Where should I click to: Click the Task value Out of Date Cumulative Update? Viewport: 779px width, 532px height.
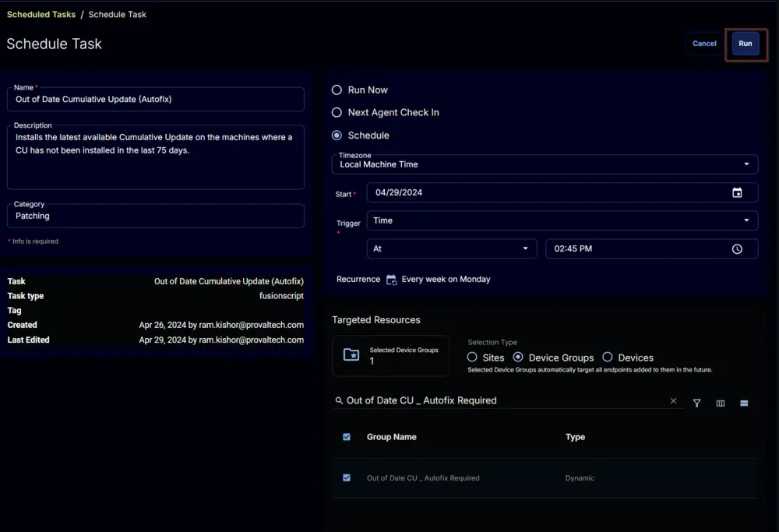coord(228,281)
